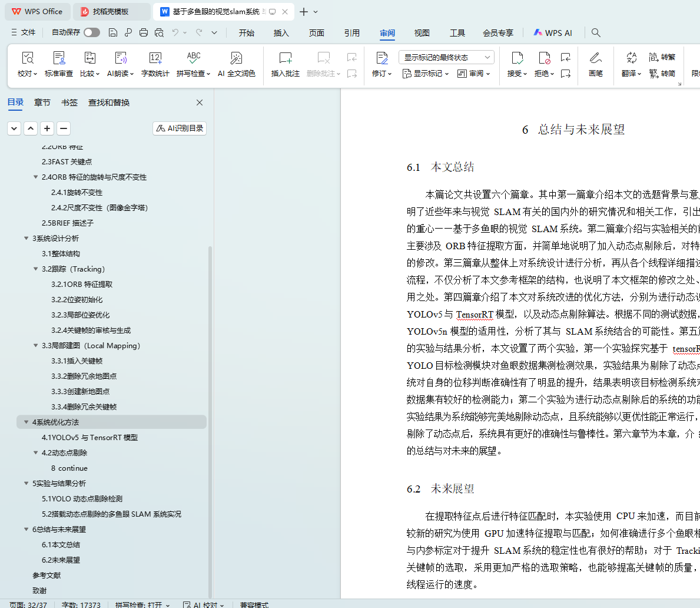Close the navigation pane
This screenshot has height=608, width=700.
200,103
